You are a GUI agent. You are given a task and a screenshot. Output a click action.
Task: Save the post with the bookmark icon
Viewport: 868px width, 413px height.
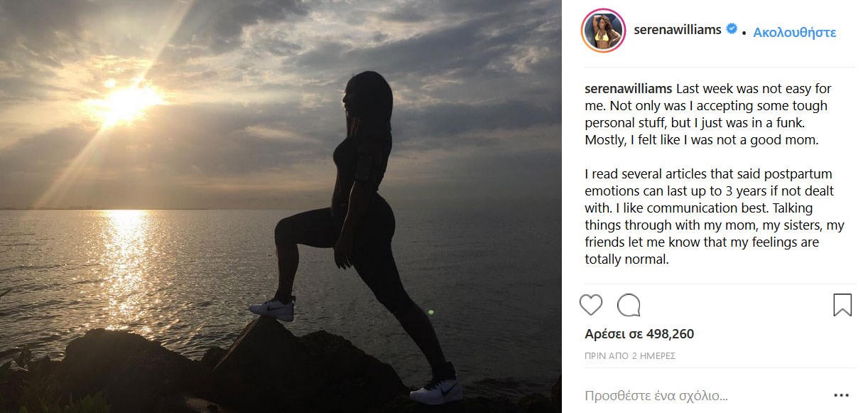(x=842, y=305)
